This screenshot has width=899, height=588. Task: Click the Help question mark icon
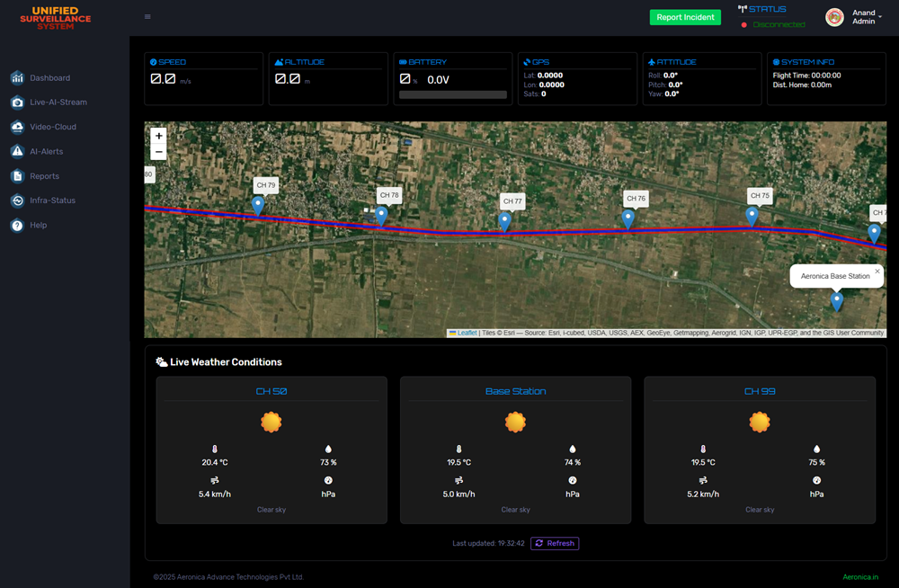tap(17, 225)
